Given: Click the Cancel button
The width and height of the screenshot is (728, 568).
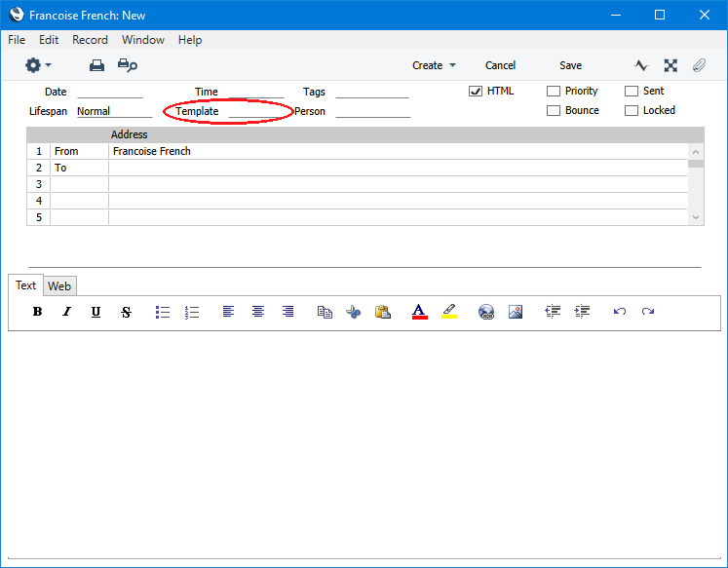Looking at the screenshot, I should point(500,65).
